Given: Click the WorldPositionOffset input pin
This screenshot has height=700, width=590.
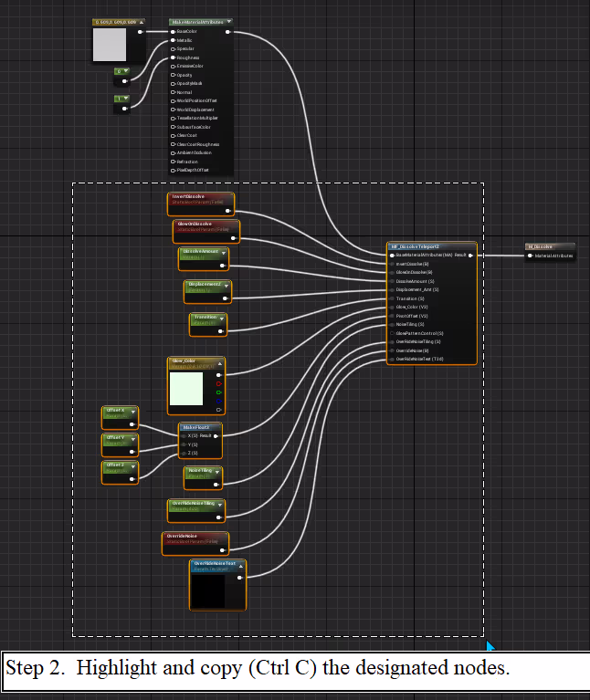Looking at the screenshot, I should pos(174,101).
